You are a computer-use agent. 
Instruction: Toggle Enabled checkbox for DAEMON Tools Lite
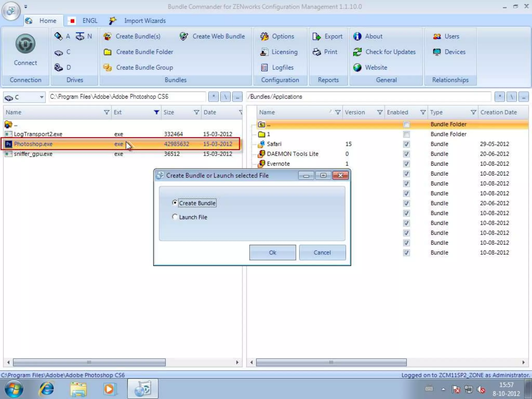pos(406,154)
